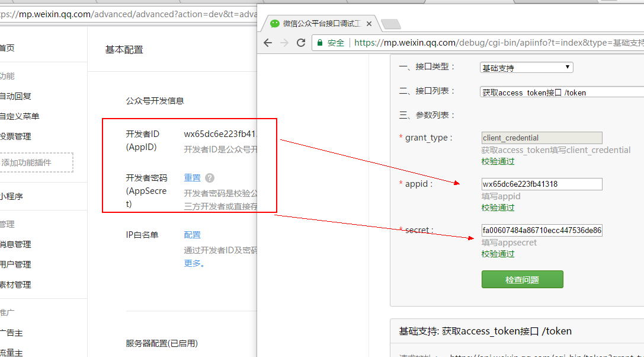
Task: Reload the page with the refresh icon
Action: 301,43
